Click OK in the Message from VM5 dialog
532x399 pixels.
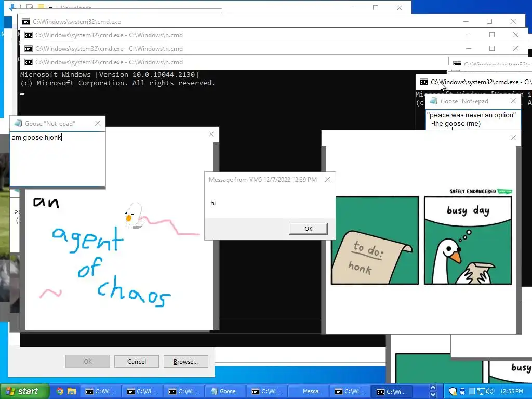pos(308,229)
